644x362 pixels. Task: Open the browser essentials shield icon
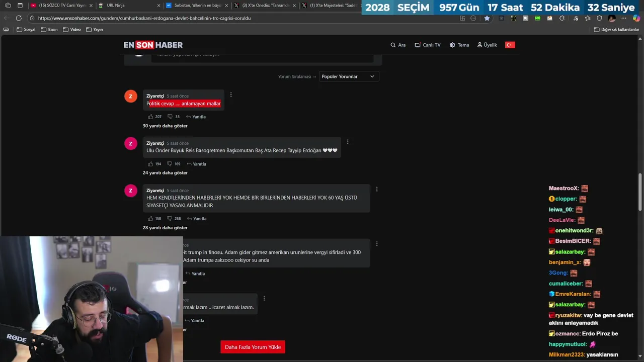point(599,18)
